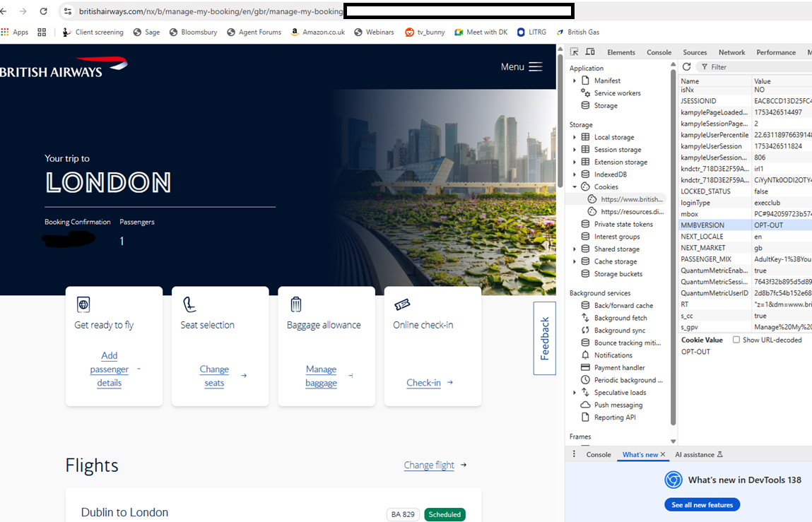
Task: Open the Apps bookmark grid
Action: (x=15, y=32)
